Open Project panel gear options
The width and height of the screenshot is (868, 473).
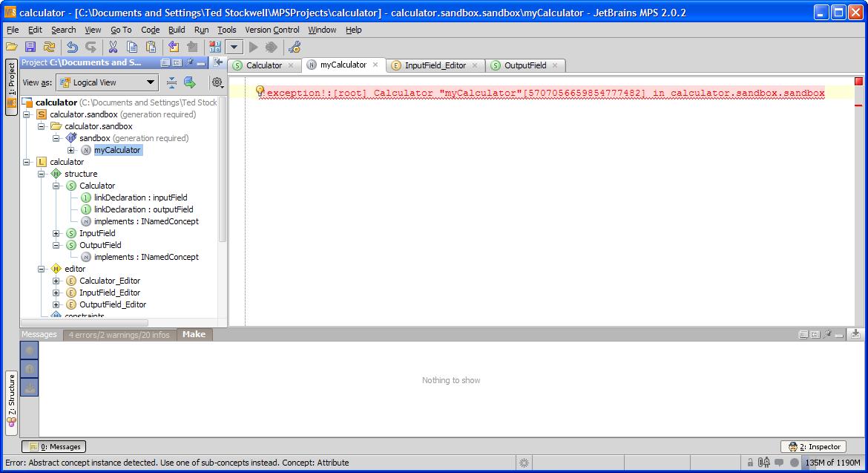(x=217, y=82)
